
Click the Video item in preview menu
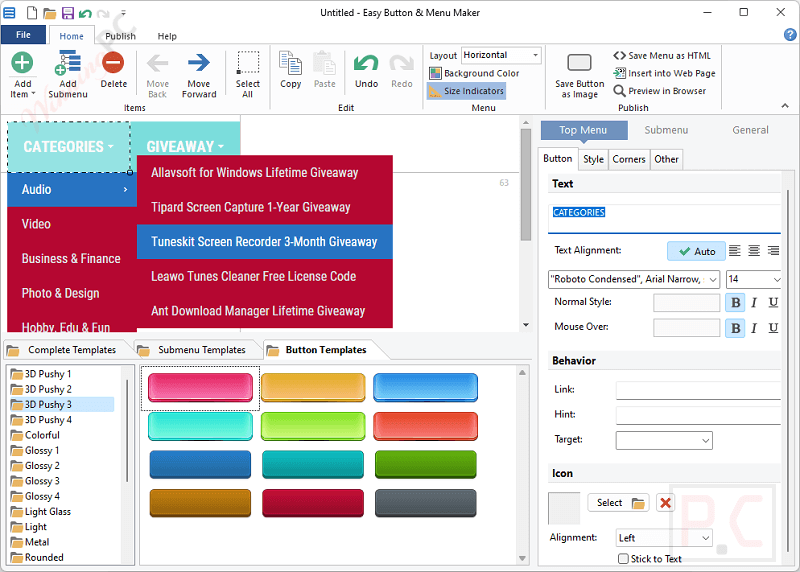pos(72,224)
